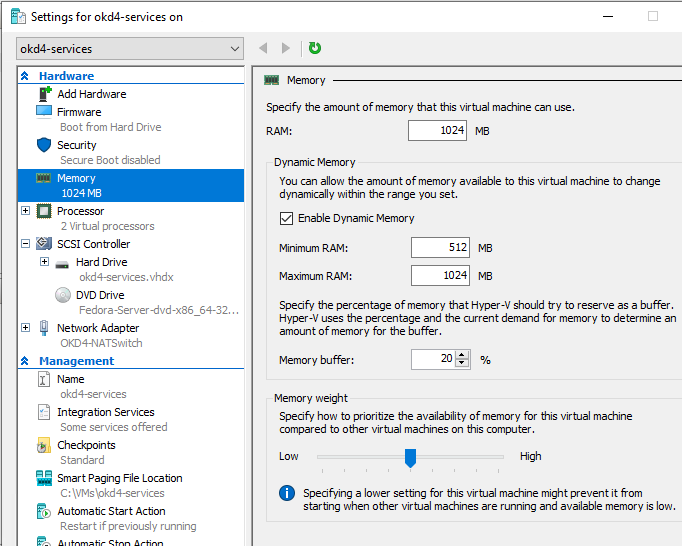Viewport: 682px width, 546px height.
Task: Click the Minimum RAM field showing 512
Action: pos(440,248)
